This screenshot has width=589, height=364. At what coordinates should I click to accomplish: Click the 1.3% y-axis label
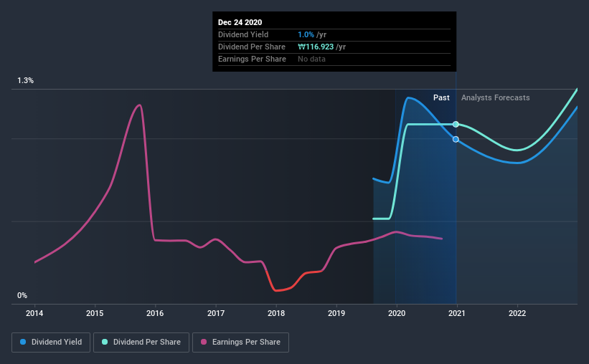25,81
